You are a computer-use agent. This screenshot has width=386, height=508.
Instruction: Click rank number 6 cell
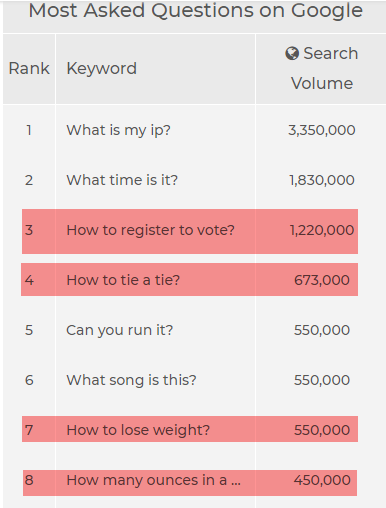point(29,380)
